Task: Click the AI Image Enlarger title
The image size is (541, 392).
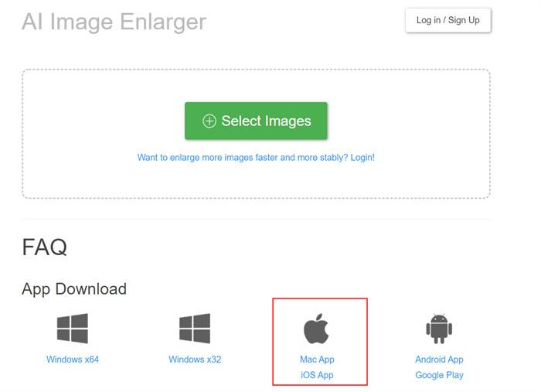Action: point(114,22)
